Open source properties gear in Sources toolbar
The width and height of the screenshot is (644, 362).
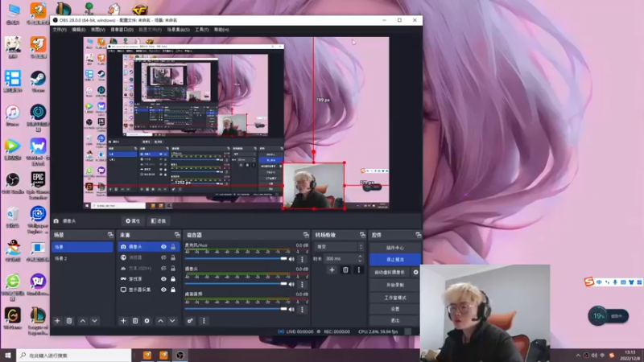point(147,320)
